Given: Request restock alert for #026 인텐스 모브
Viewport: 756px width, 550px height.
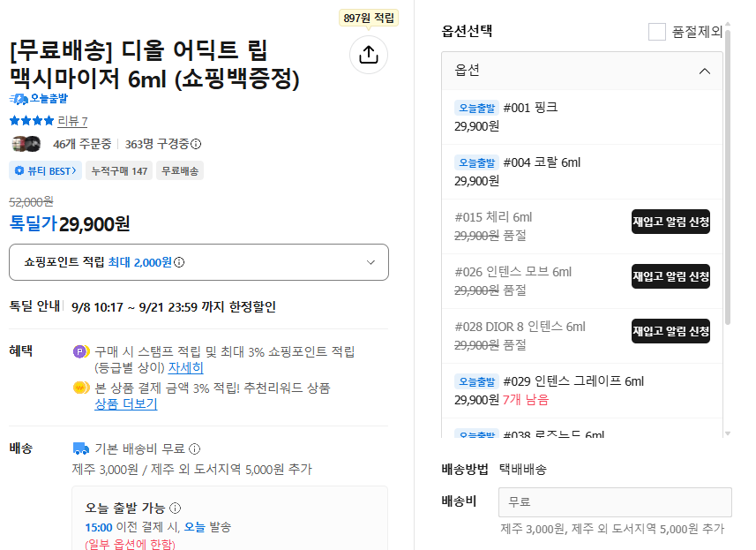Looking at the screenshot, I should pos(670,276).
